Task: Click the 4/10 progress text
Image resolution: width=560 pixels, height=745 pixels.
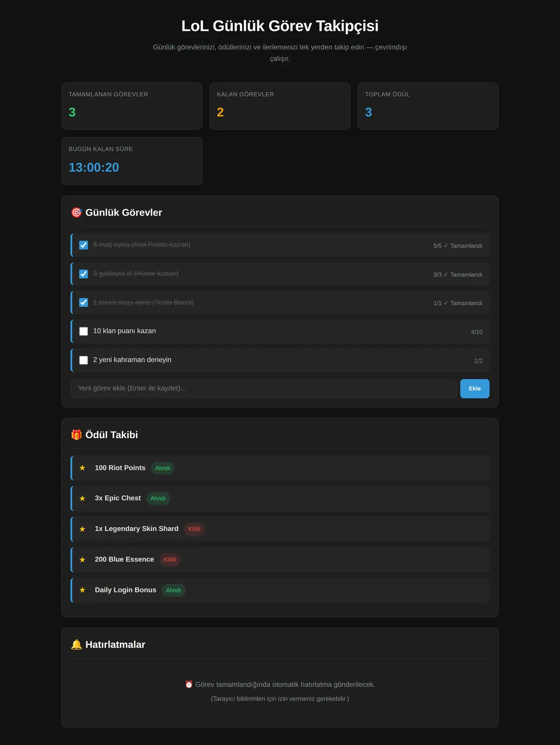Action: (476, 332)
